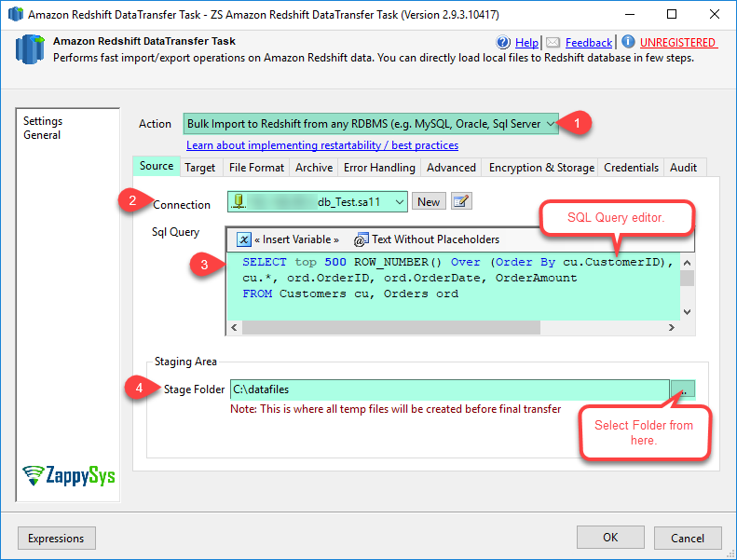
Task: Open the Credentials tab
Action: click(x=631, y=168)
